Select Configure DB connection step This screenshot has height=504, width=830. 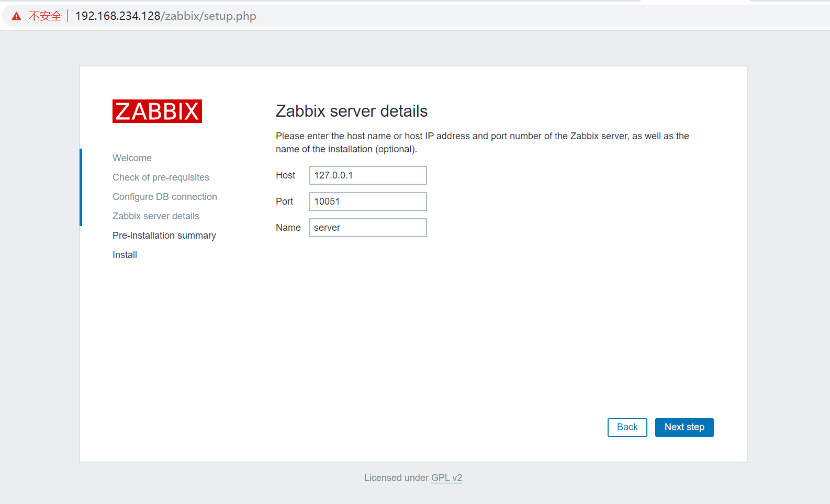point(165,197)
